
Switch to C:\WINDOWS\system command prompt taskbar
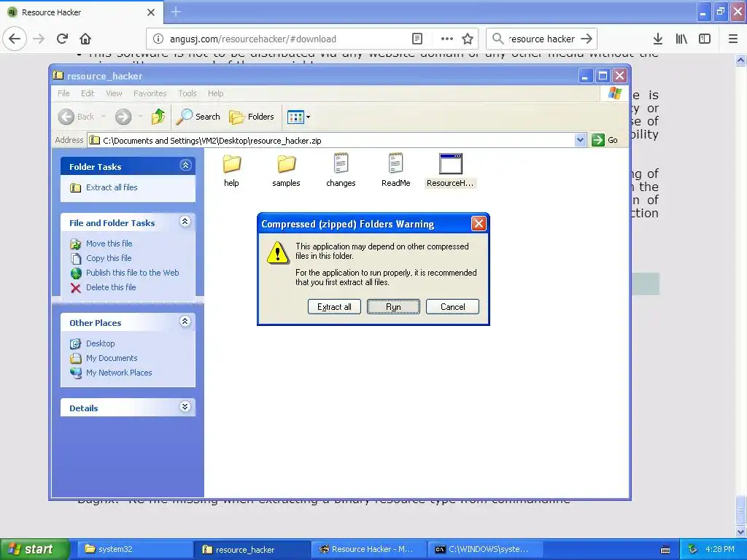point(484,550)
